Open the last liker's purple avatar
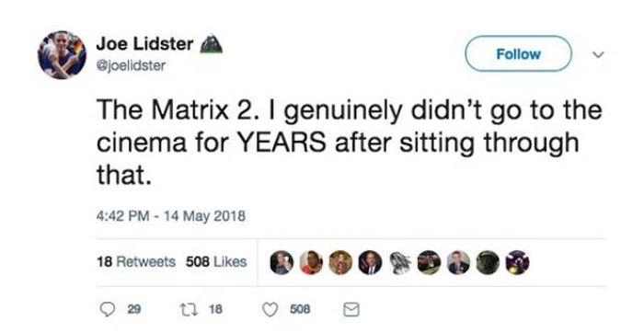 [x=517, y=262]
